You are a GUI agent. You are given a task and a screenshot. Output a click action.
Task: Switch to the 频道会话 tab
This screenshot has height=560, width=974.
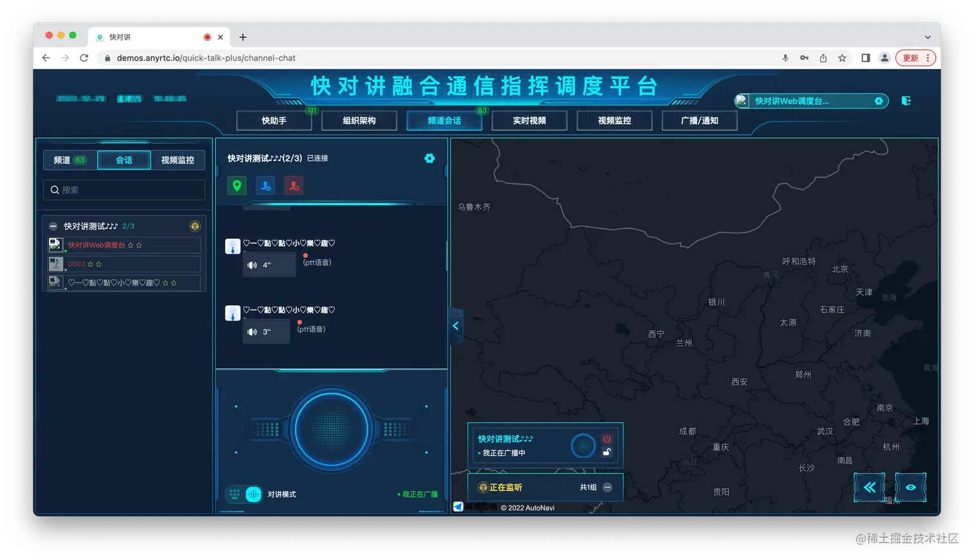[x=444, y=120]
